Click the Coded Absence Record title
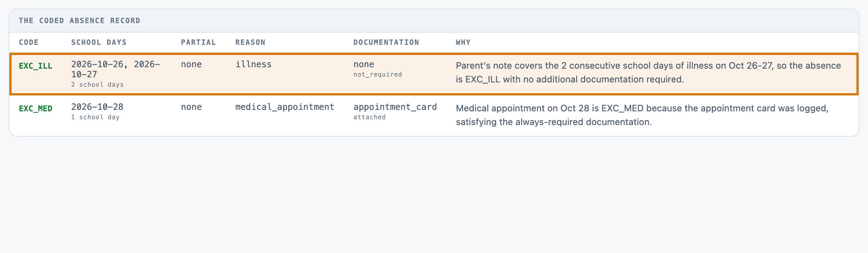 (x=80, y=21)
